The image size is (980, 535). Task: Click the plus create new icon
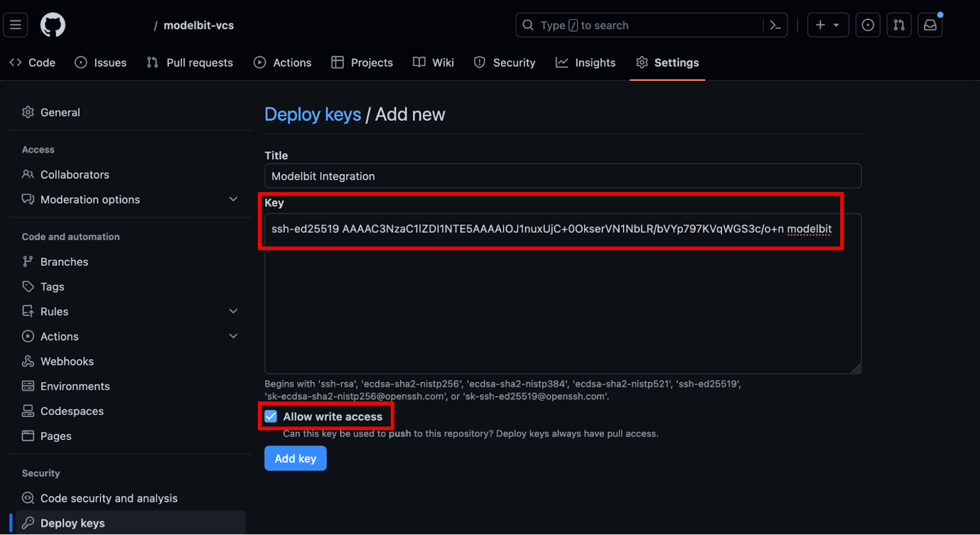pyautogui.click(x=820, y=25)
